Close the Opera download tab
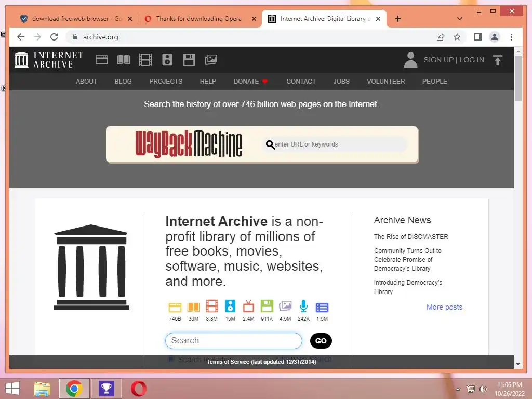The width and height of the screenshot is (532, 399). (x=254, y=19)
